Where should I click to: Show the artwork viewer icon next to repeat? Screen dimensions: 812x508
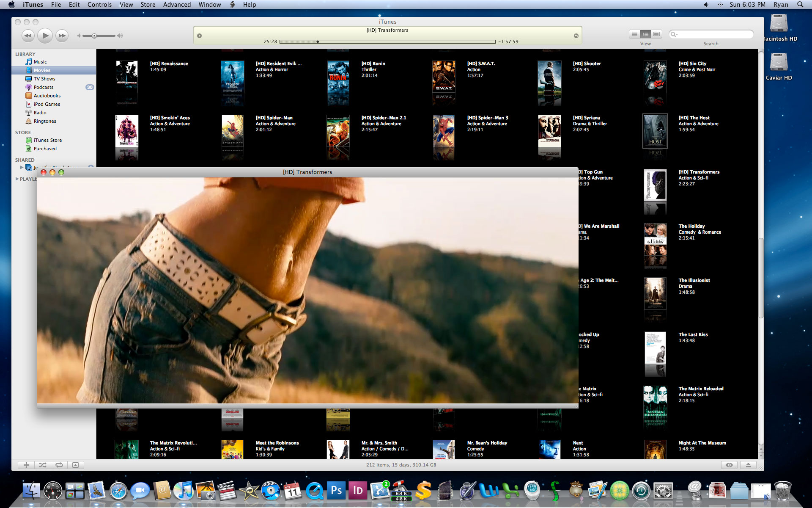tap(76, 465)
